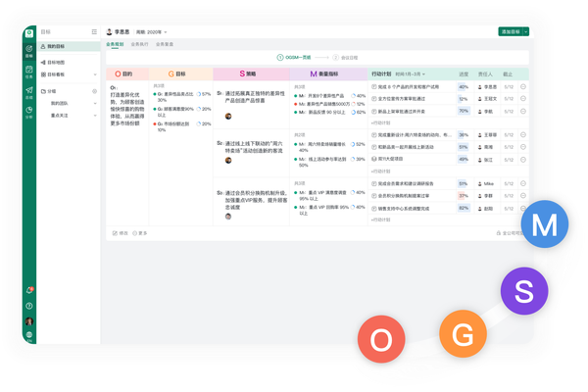This screenshot has width=588, height=392.
Task: Click the minus icon on the 李思思 row
Action: [523, 86]
